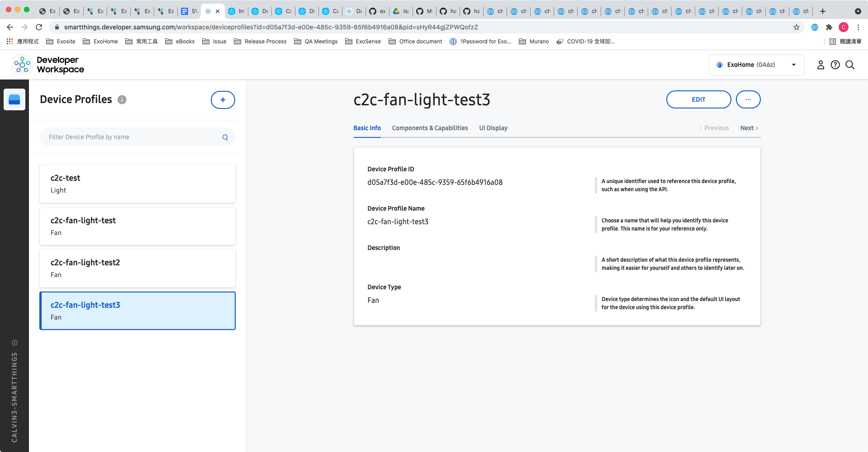Click the Previous navigation link
Viewport: 868px width, 452px height.
tap(714, 128)
